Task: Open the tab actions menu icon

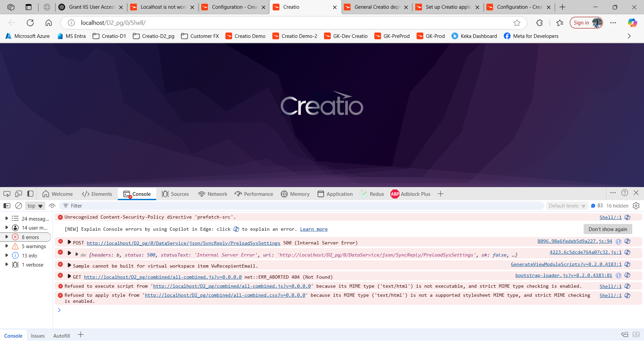Action: (29, 7)
